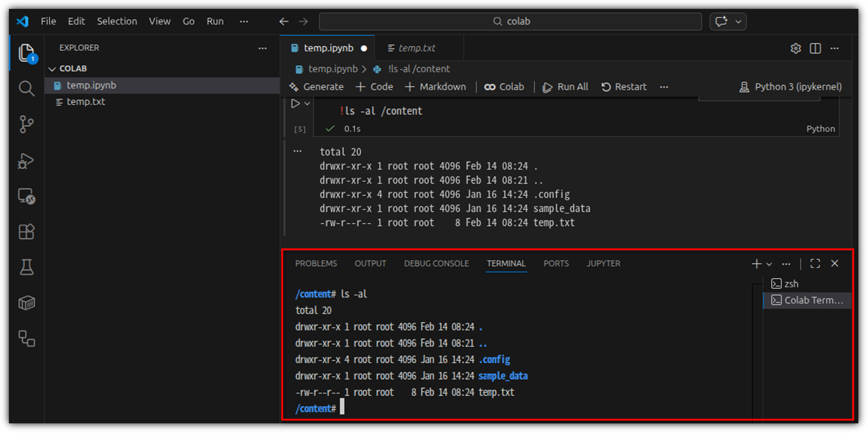Click the colab command center search field
The width and height of the screenshot is (868, 433).
(x=510, y=21)
